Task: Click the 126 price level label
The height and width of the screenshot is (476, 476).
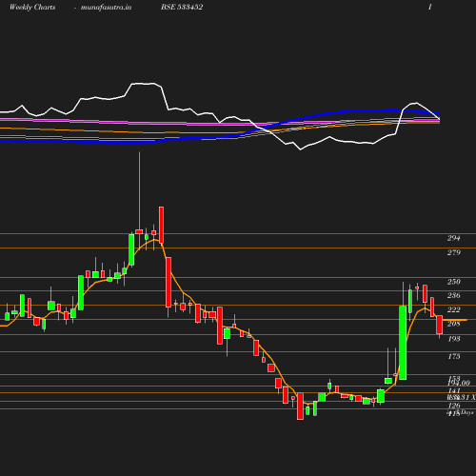Action: (x=454, y=406)
